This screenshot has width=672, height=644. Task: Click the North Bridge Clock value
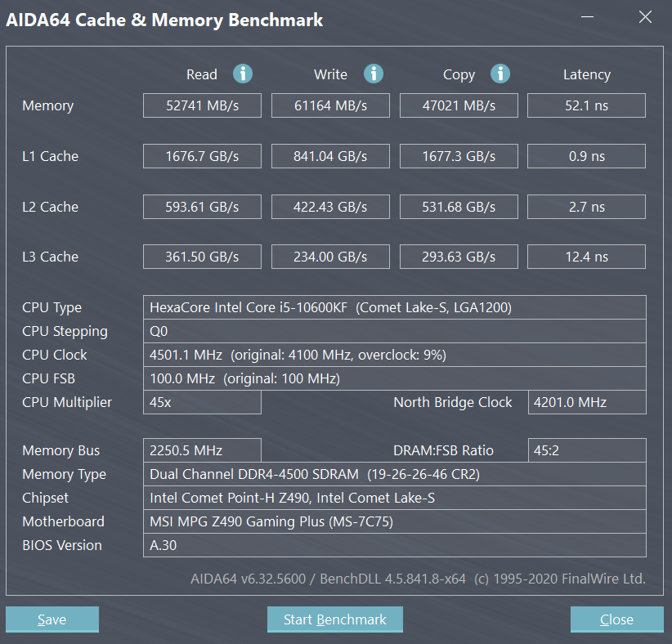(x=586, y=402)
